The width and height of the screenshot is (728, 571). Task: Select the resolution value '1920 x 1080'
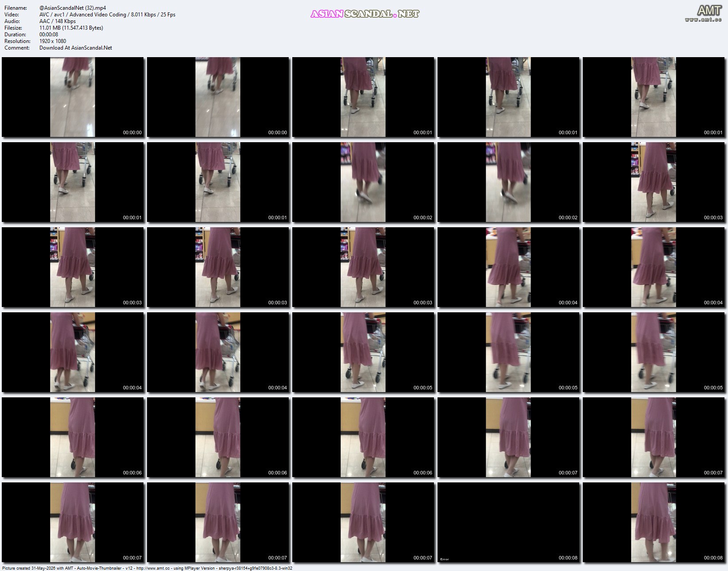tap(53, 41)
